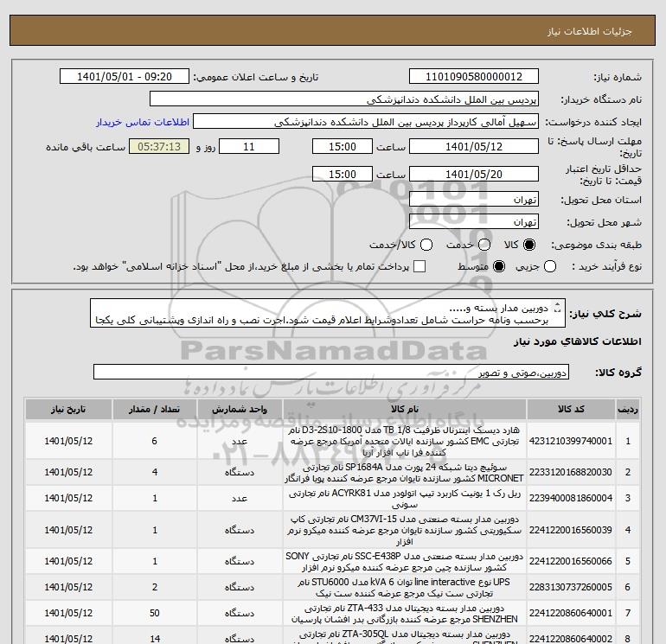This screenshot has width=666, height=644.
Task: Click the تاریخ نیاز column header
Action: [x=68, y=409]
